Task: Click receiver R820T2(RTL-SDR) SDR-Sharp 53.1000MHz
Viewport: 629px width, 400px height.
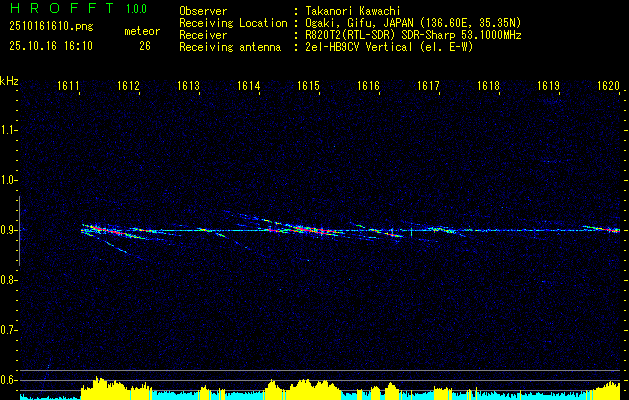Action: click(x=413, y=35)
